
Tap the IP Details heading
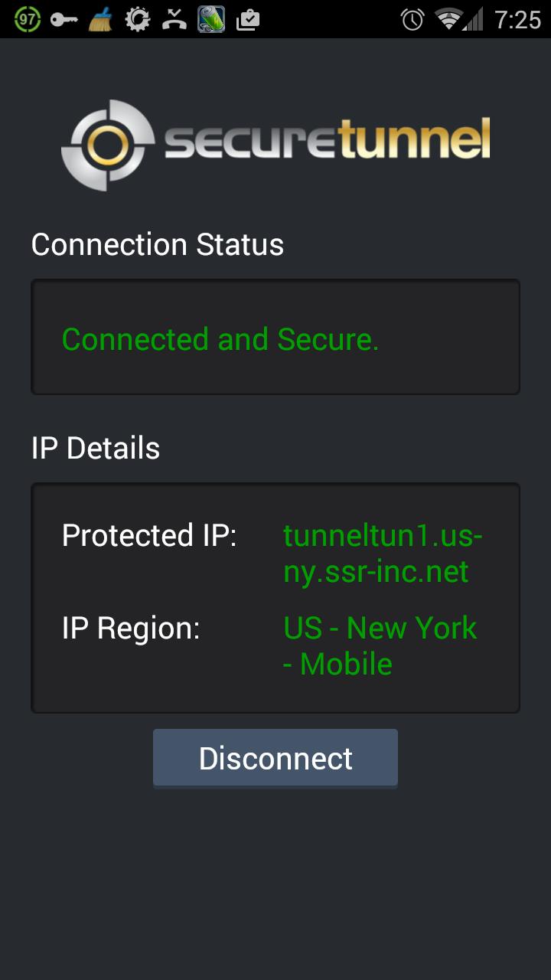pos(96,449)
